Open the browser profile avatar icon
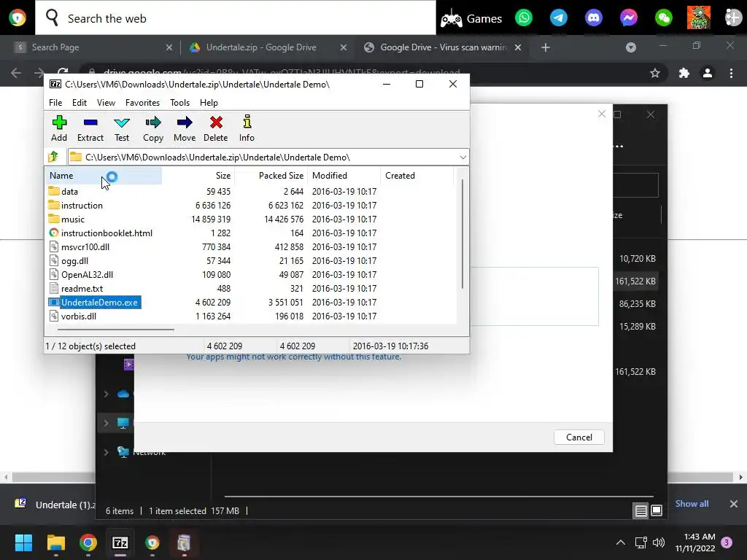 click(x=708, y=73)
